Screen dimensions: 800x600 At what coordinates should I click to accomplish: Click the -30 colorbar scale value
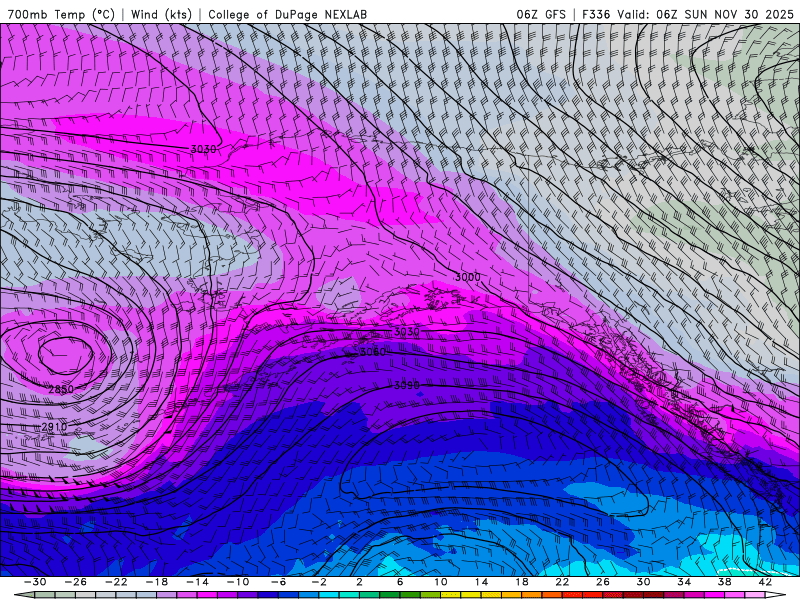coord(35,582)
